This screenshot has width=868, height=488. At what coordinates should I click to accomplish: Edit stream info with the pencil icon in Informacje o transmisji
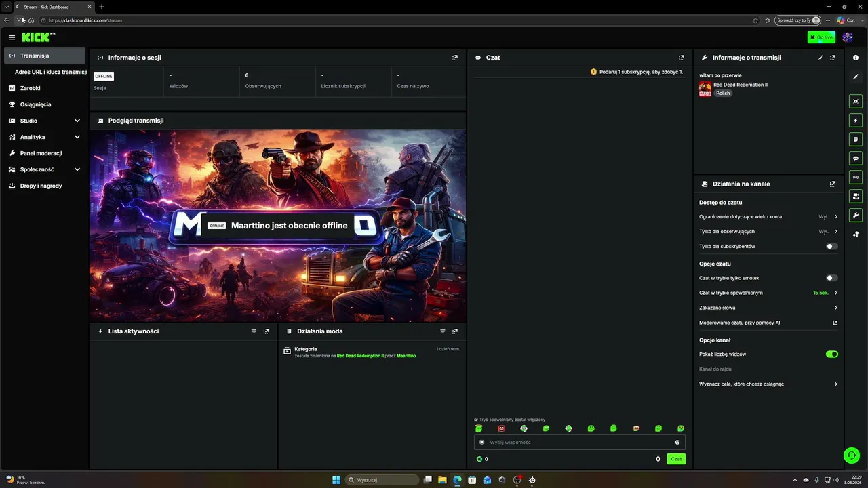pyautogui.click(x=821, y=58)
